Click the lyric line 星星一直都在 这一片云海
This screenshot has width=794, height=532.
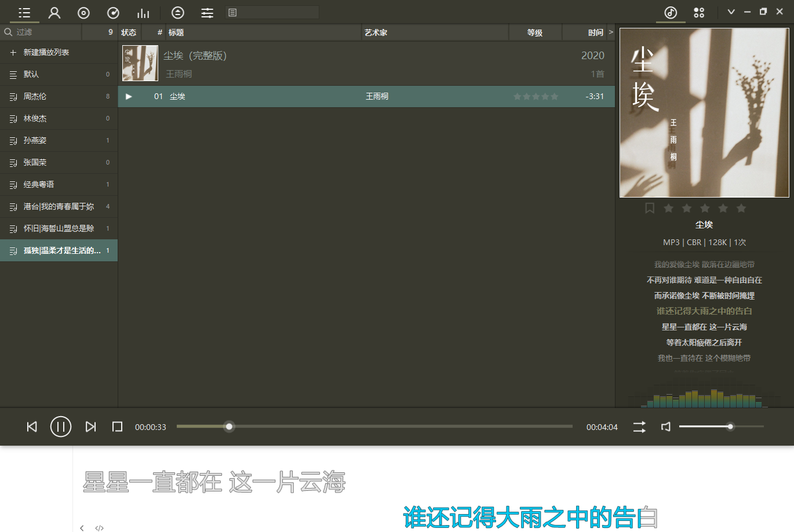click(x=704, y=327)
